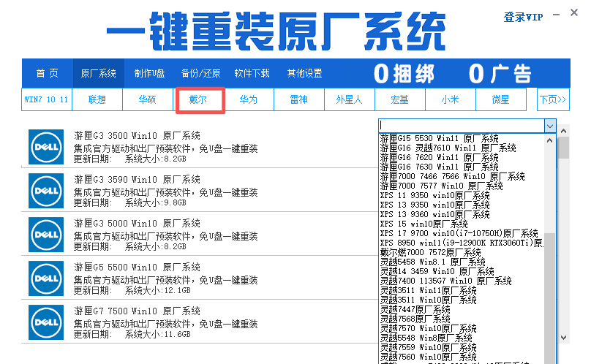The height and width of the screenshot is (364, 591).
Task: Open 其他设置 tab
Action: (304, 73)
